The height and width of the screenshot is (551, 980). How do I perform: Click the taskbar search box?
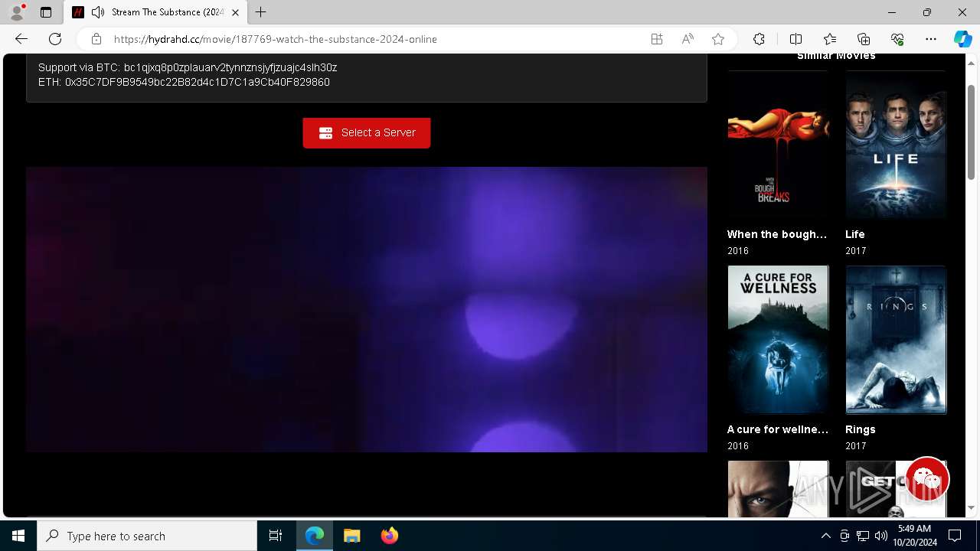click(x=147, y=536)
